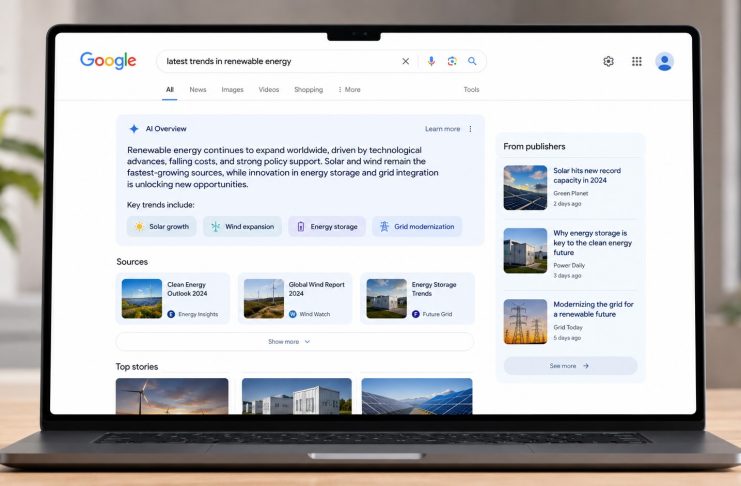
Task: Click the Power Daily publisher name
Action: pos(569,265)
